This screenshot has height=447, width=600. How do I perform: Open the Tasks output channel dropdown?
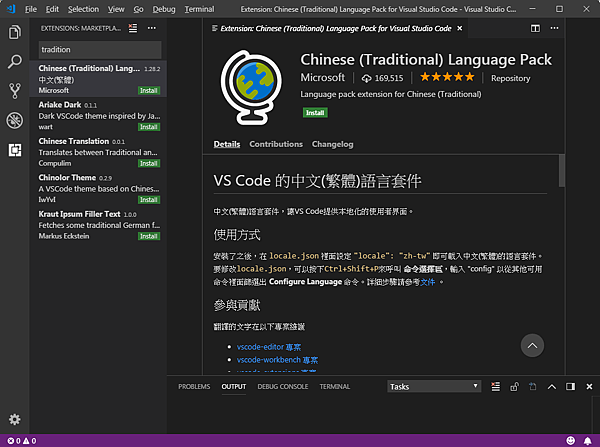pyautogui.click(x=434, y=387)
